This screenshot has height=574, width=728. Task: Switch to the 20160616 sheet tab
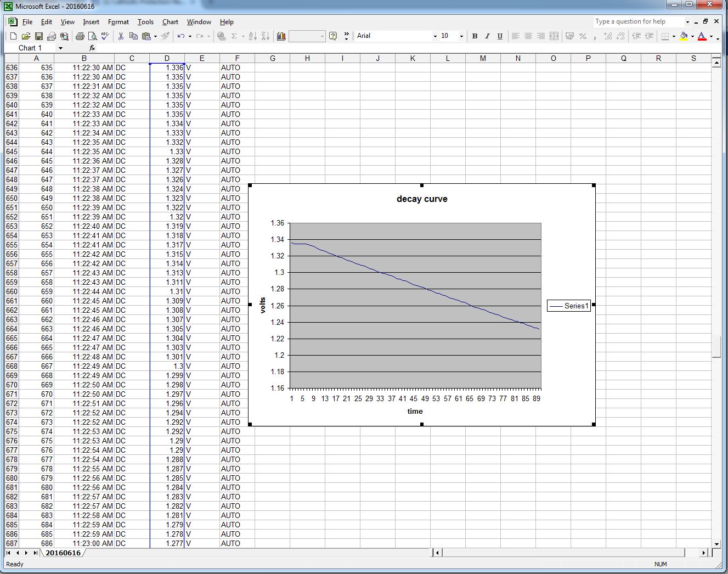63,553
